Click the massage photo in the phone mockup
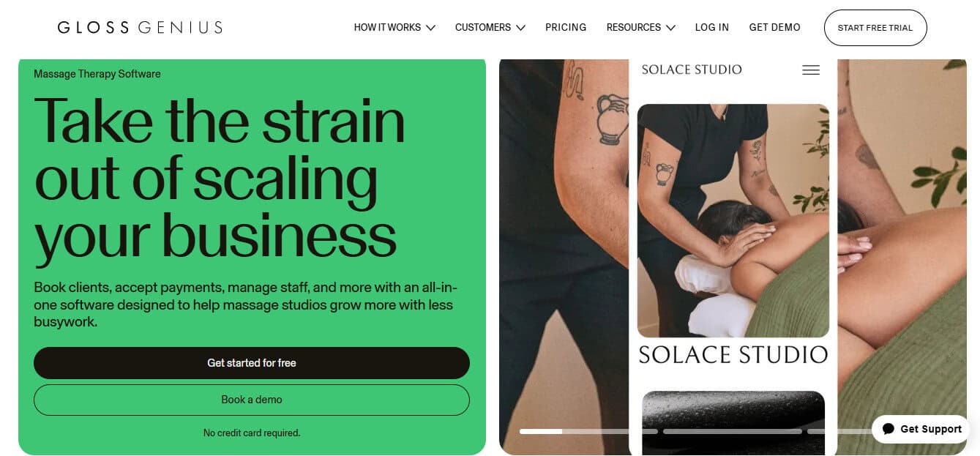980x456 pixels. (733, 220)
